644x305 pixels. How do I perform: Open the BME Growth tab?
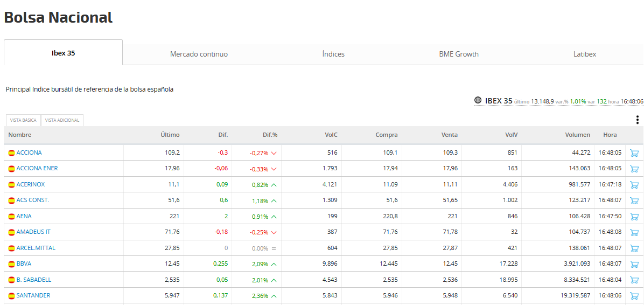tap(459, 54)
